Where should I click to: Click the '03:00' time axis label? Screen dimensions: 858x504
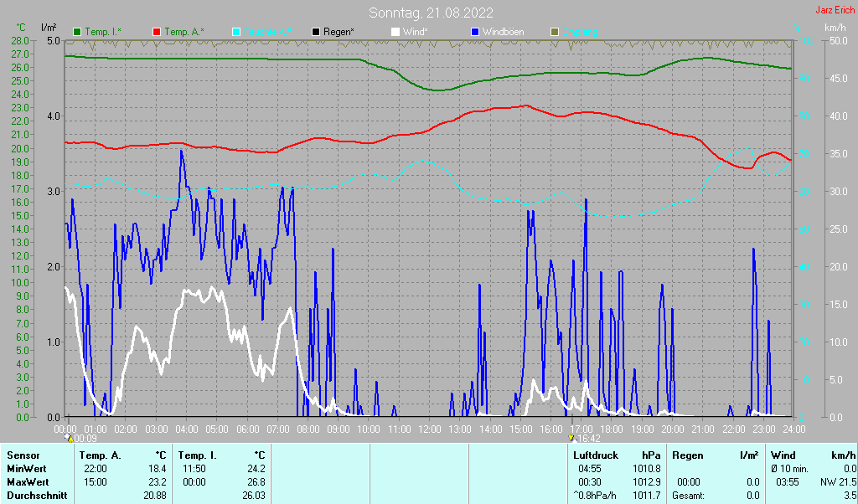point(157,429)
